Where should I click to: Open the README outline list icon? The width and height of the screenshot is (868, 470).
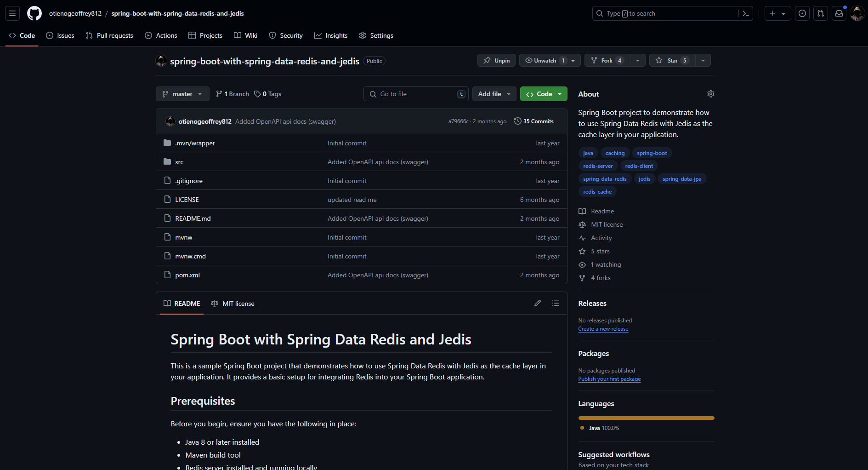[x=556, y=303]
